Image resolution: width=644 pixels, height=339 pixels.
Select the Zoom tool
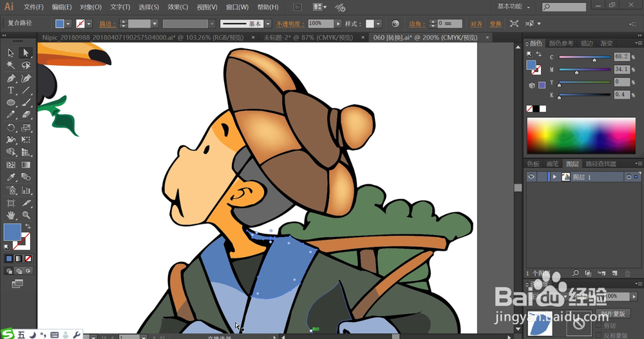(x=26, y=215)
